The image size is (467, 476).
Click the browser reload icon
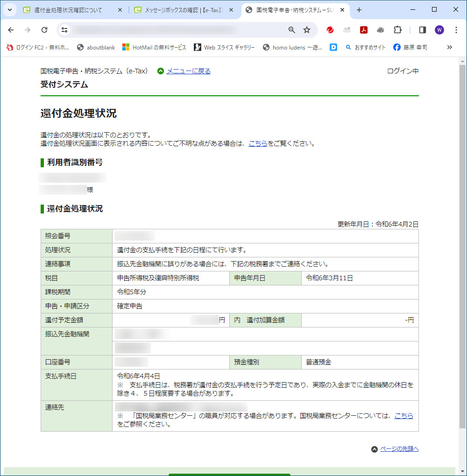click(x=44, y=30)
